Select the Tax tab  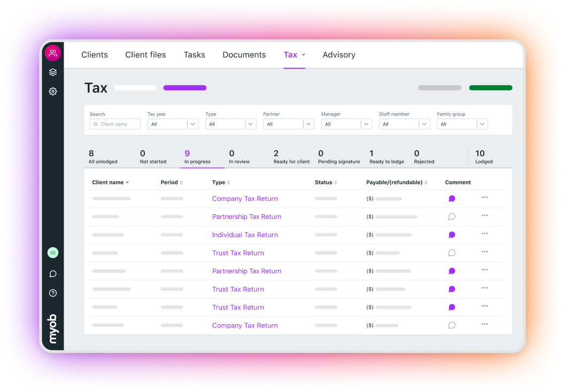click(x=290, y=54)
